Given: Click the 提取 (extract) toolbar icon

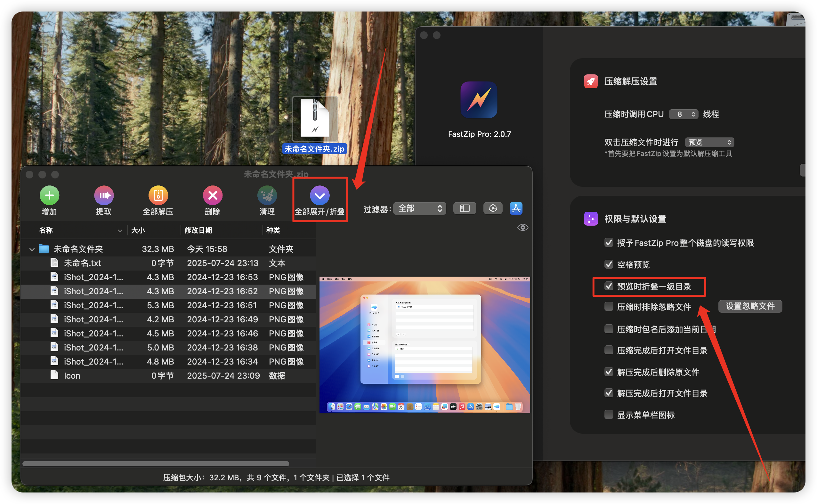Looking at the screenshot, I should (104, 195).
